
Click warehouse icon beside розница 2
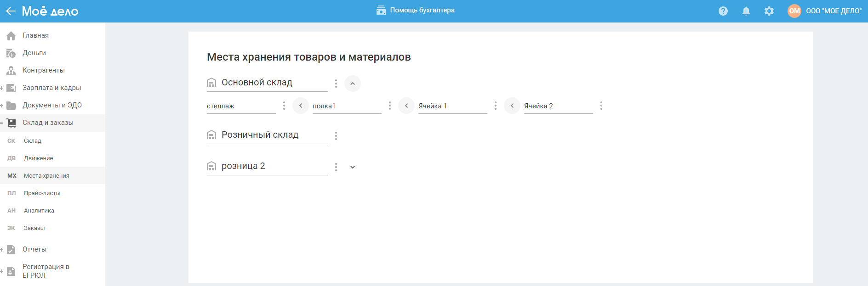(211, 166)
